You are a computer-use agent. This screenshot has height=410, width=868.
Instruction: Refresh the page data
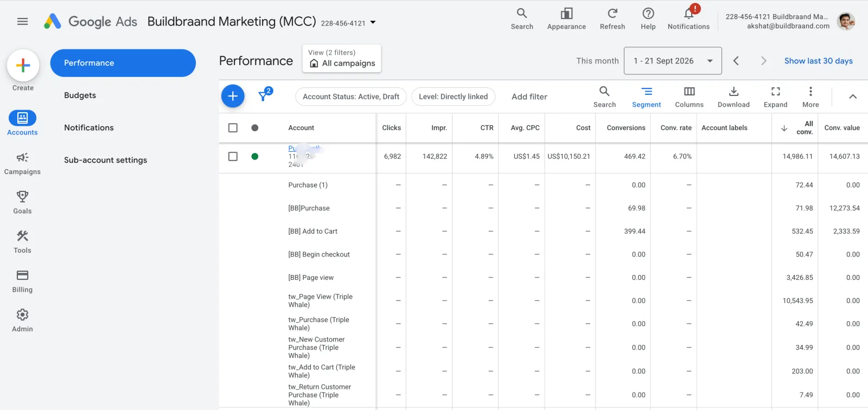click(x=612, y=19)
